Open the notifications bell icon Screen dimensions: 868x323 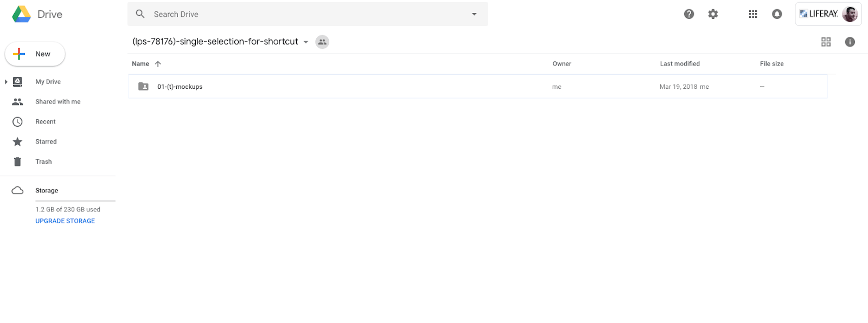(777, 14)
